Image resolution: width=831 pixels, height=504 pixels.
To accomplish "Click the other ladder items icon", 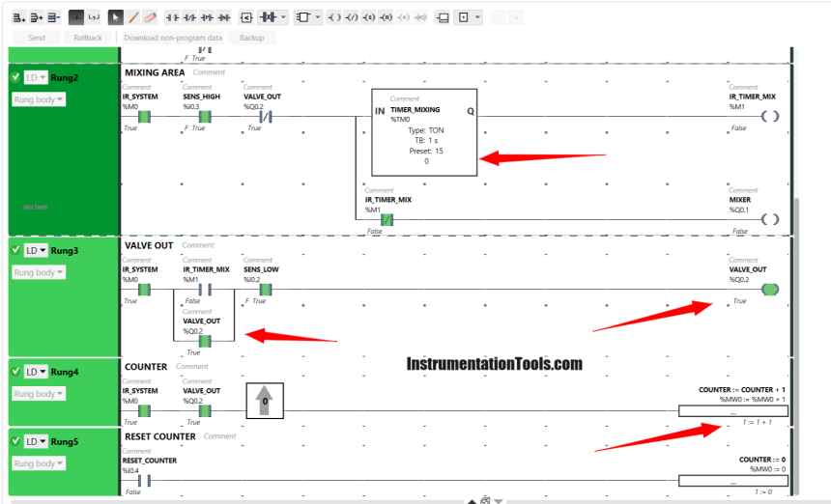I will coord(464,17).
